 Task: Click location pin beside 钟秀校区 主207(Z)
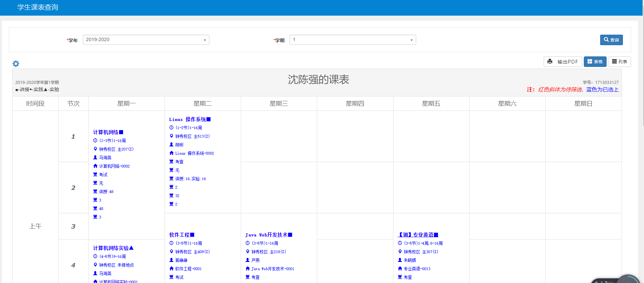[95, 149]
